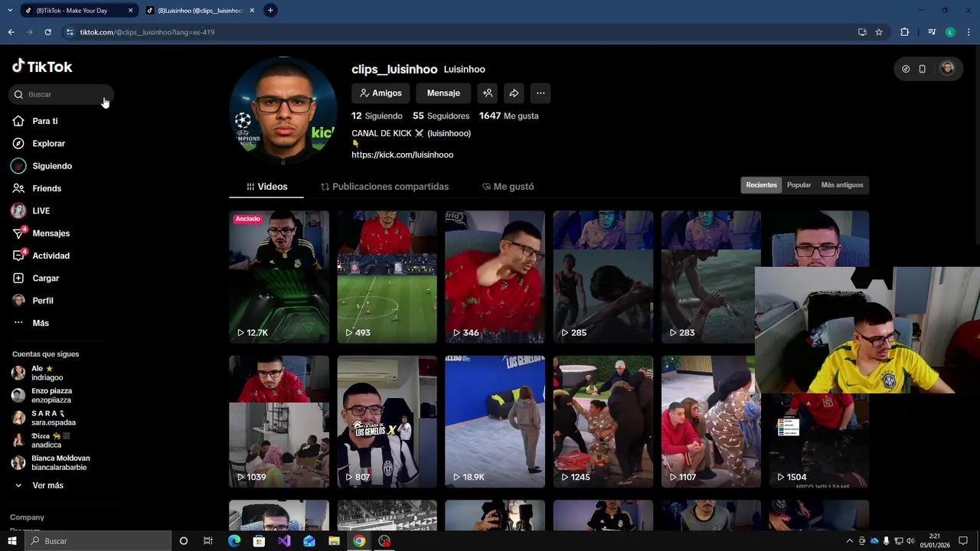Screen dimensions: 980x551
Task: Open the three-dots profile options
Action: (x=541, y=93)
